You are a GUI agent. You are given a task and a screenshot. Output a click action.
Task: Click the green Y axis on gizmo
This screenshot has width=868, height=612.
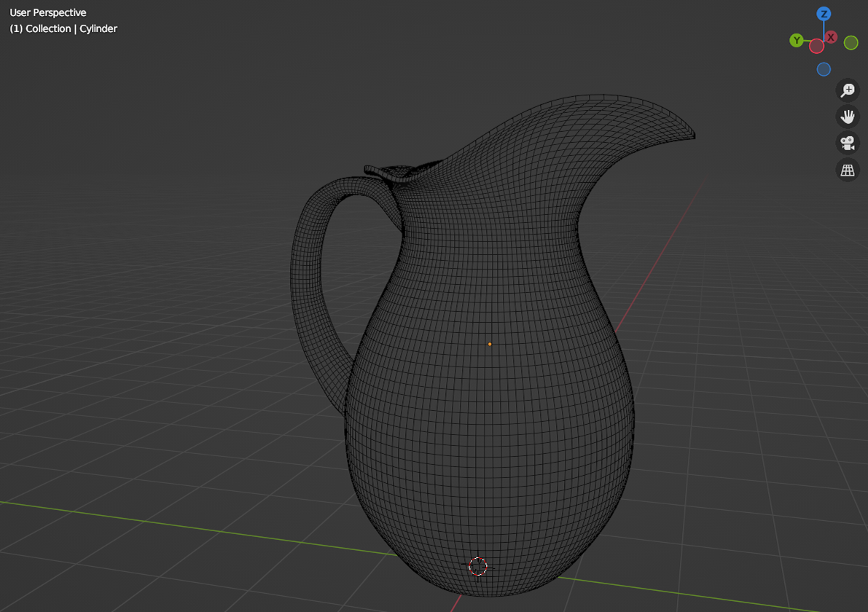[x=797, y=40]
